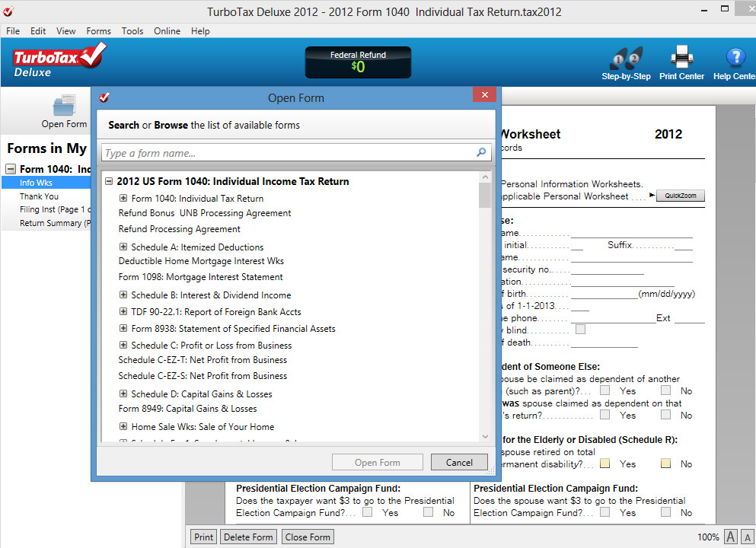Expand Schedule B: Interest & Dividend Income node
The height and width of the screenshot is (548, 756).
click(x=123, y=295)
